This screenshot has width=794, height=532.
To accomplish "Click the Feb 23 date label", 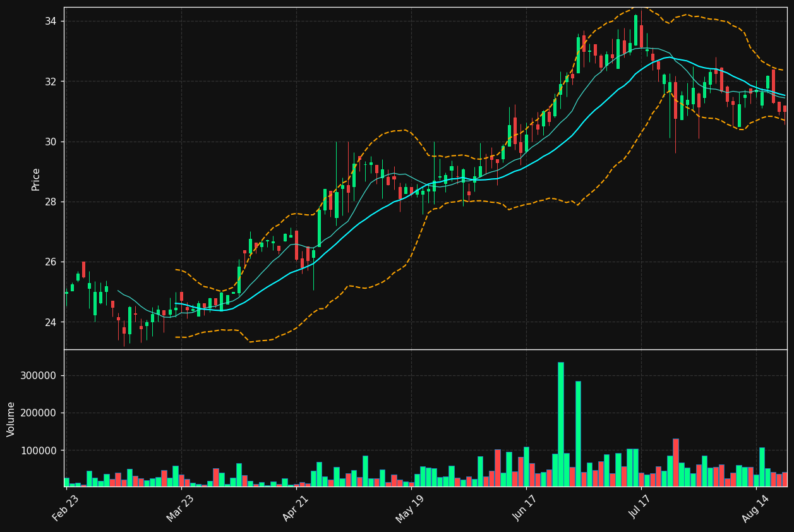I will (x=66, y=508).
